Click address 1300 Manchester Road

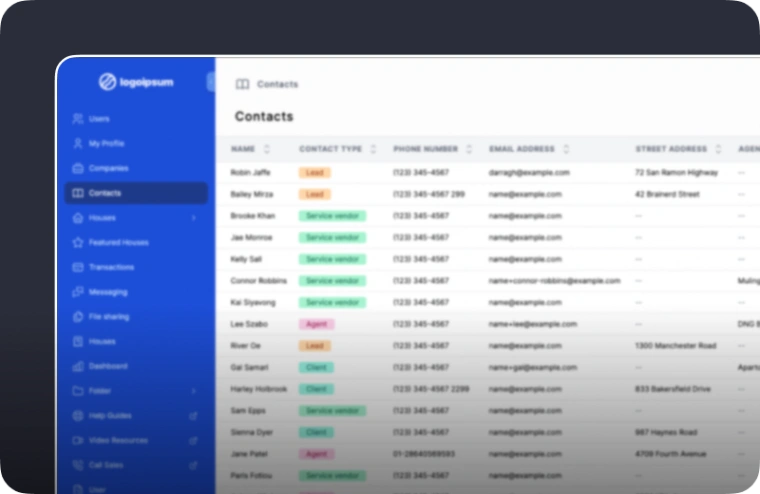click(676, 346)
